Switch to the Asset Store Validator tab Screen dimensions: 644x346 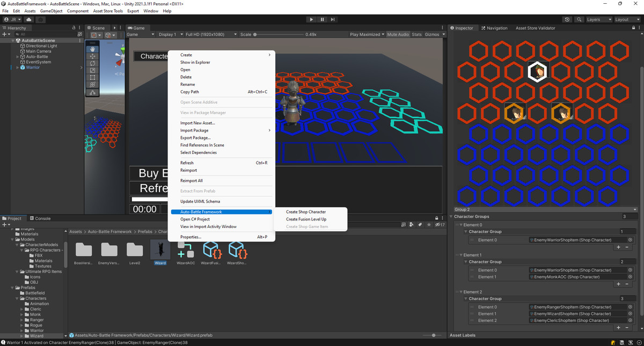pos(535,28)
